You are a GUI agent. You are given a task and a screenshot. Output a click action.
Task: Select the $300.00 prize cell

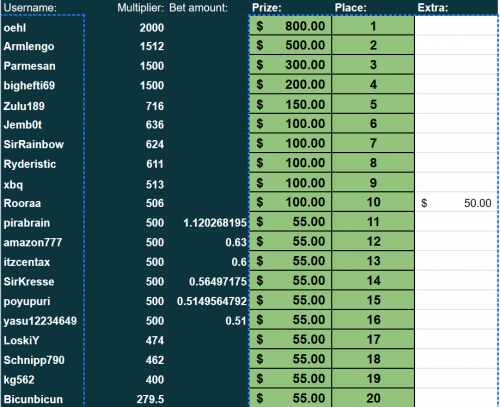pyautogui.click(x=290, y=65)
